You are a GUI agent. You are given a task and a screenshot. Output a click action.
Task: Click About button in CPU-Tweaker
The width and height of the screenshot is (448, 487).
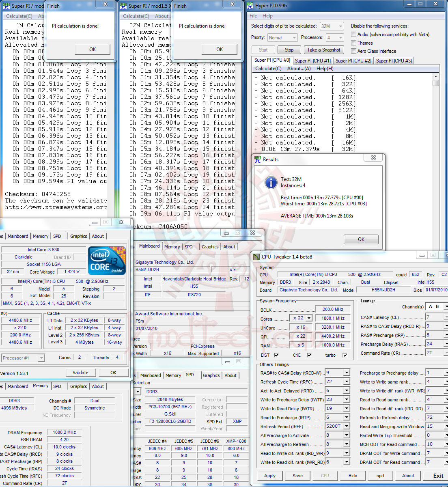click(x=408, y=476)
